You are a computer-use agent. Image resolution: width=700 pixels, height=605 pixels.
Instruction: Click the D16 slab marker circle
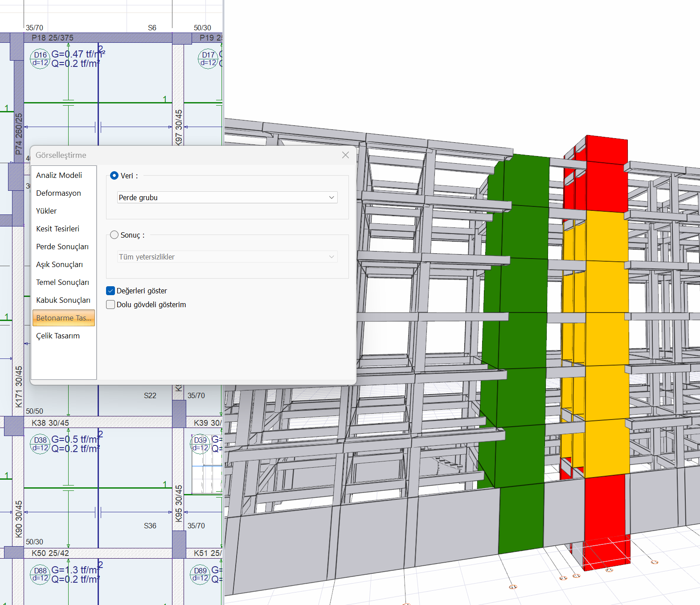pos(40,58)
